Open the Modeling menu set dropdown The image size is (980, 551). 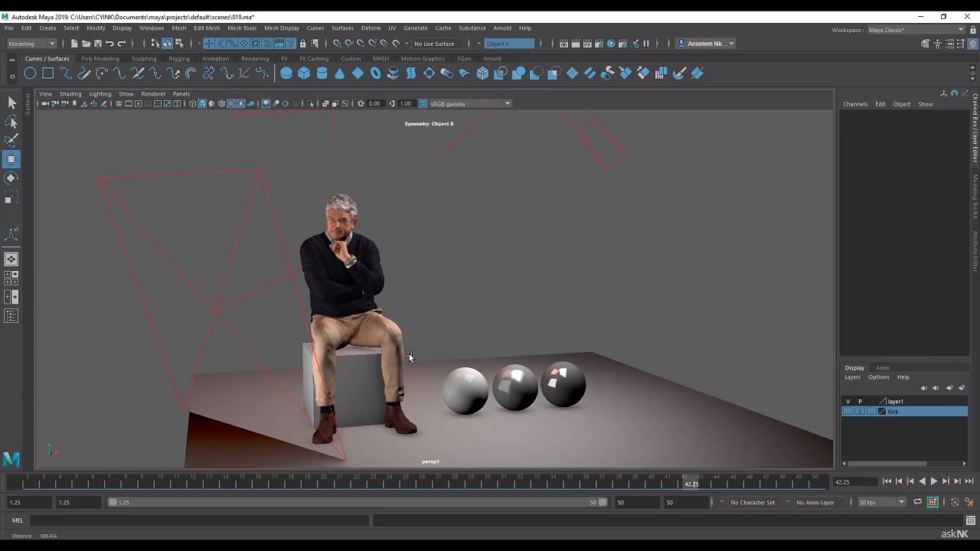click(x=31, y=44)
